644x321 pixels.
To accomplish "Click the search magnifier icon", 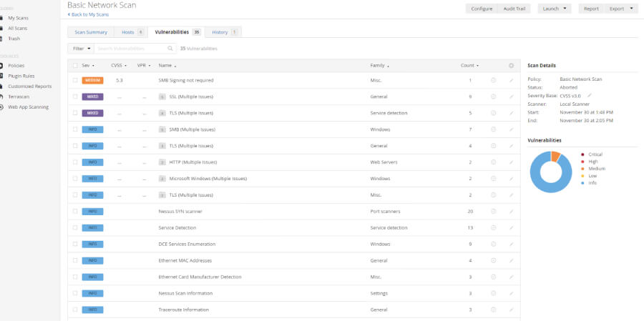I will pyautogui.click(x=170, y=49).
